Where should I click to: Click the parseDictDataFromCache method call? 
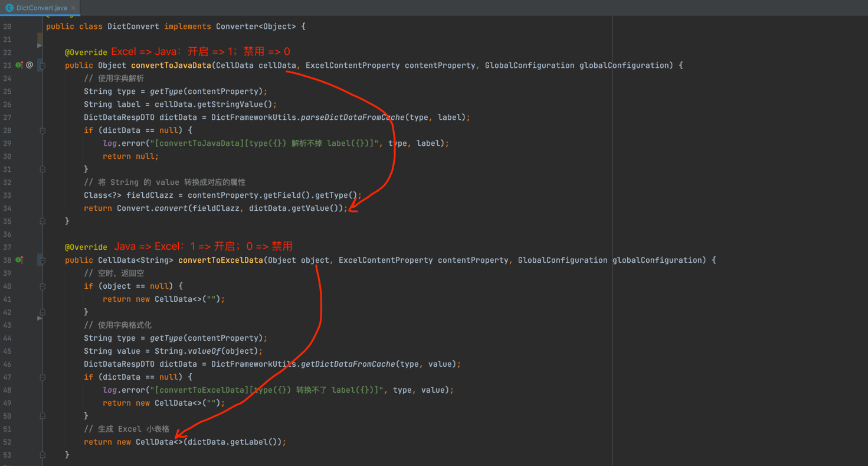click(x=353, y=118)
